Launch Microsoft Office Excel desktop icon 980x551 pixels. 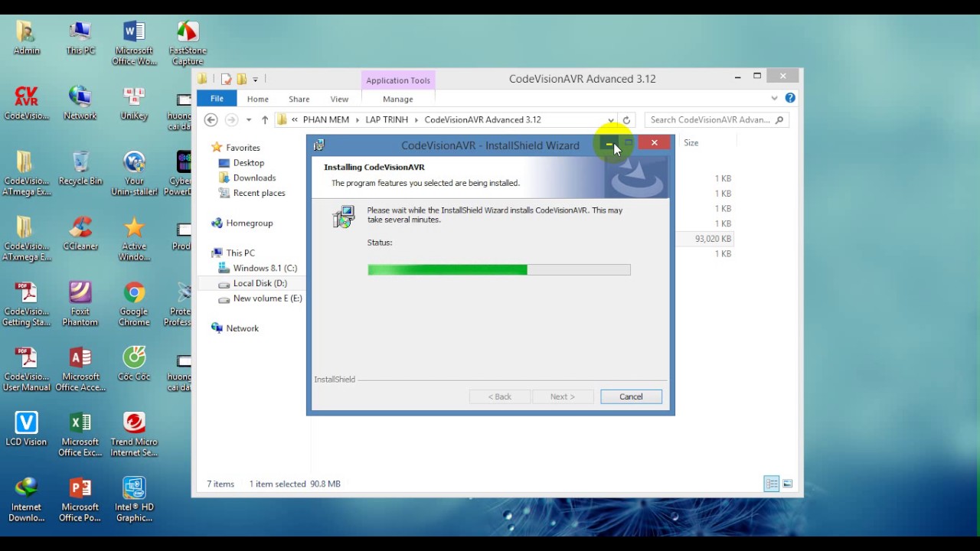tap(80, 434)
